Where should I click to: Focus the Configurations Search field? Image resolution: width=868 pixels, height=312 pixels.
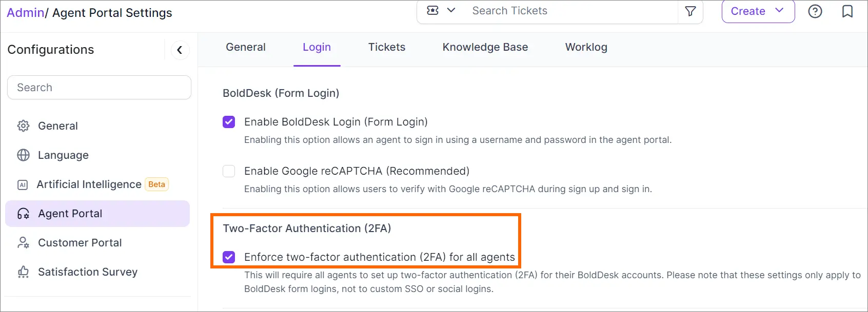tap(99, 88)
